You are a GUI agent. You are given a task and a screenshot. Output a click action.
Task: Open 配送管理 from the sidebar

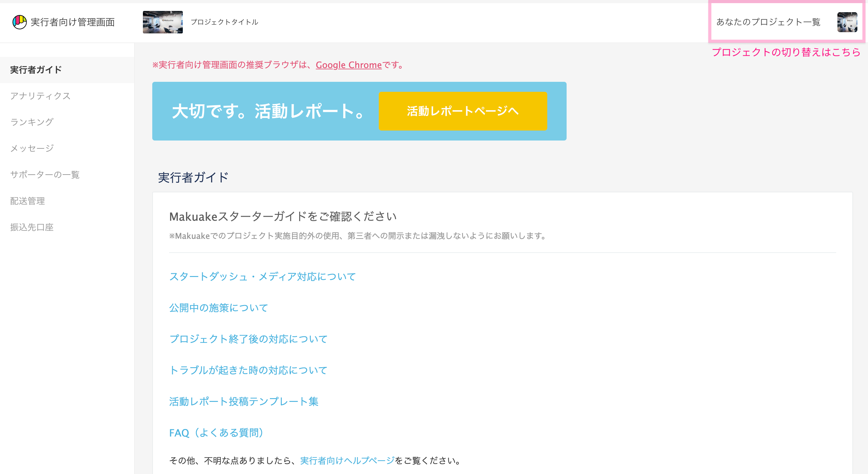(x=27, y=201)
